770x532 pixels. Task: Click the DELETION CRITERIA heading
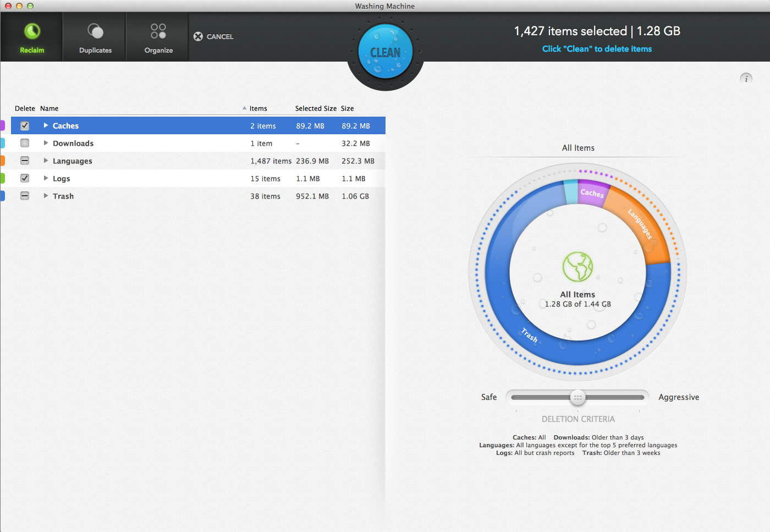pyautogui.click(x=578, y=419)
